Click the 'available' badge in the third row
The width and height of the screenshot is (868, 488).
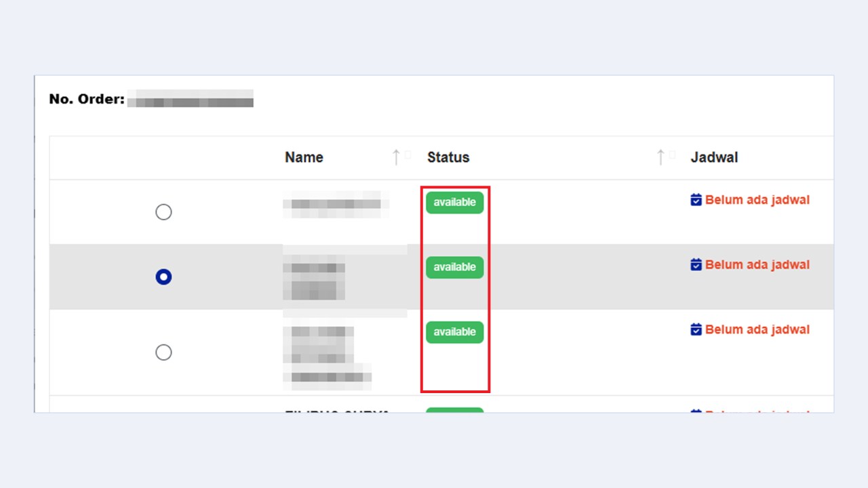(454, 332)
